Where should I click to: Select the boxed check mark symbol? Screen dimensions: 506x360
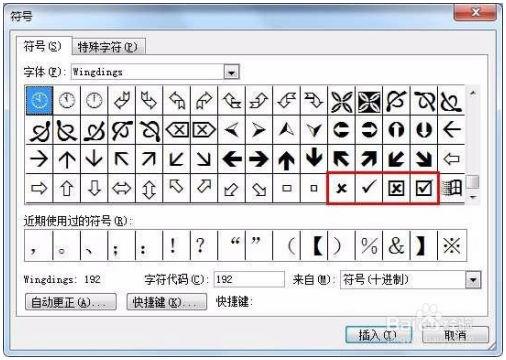click(x=424, y=188)
